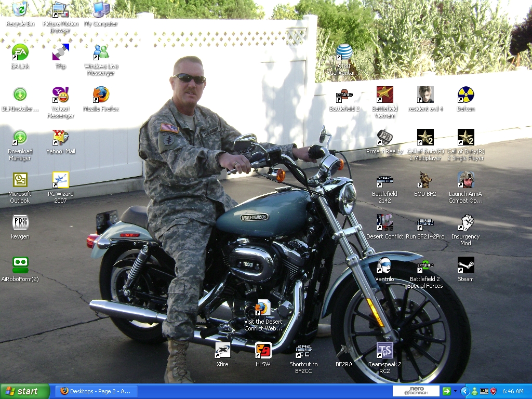
Task: Select the AI RoboForm desktop icon
Action: click(x=20, y=265)
